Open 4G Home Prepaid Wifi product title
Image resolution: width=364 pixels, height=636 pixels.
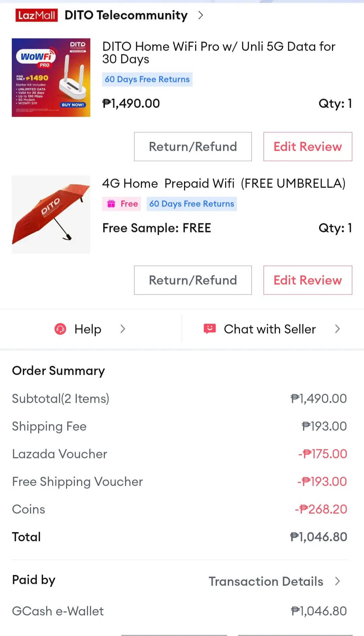point(224,184)
